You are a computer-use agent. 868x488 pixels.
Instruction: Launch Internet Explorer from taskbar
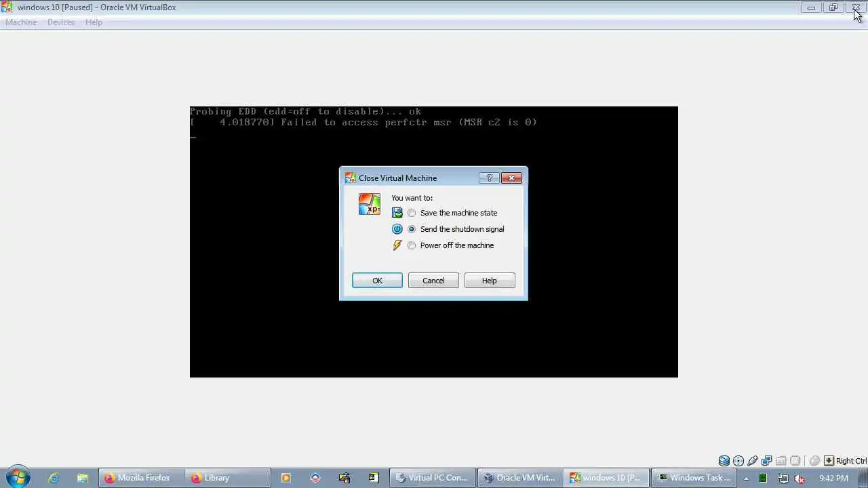point(54,478)
